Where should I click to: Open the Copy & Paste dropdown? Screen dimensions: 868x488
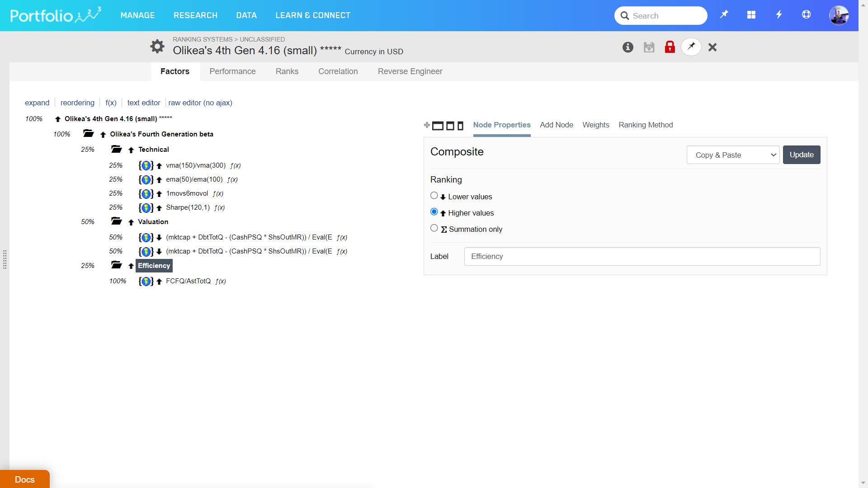[732, 155]
